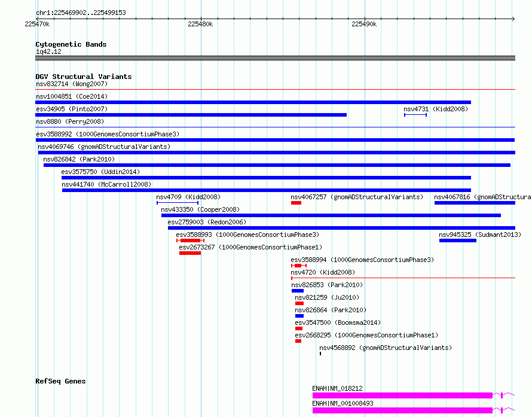Image resolution: width=532 pixels, height=417 pixels.
Task: Open nsv4067257 (gnomADStructuralVariants) label
Action: [x=357, y=197]
